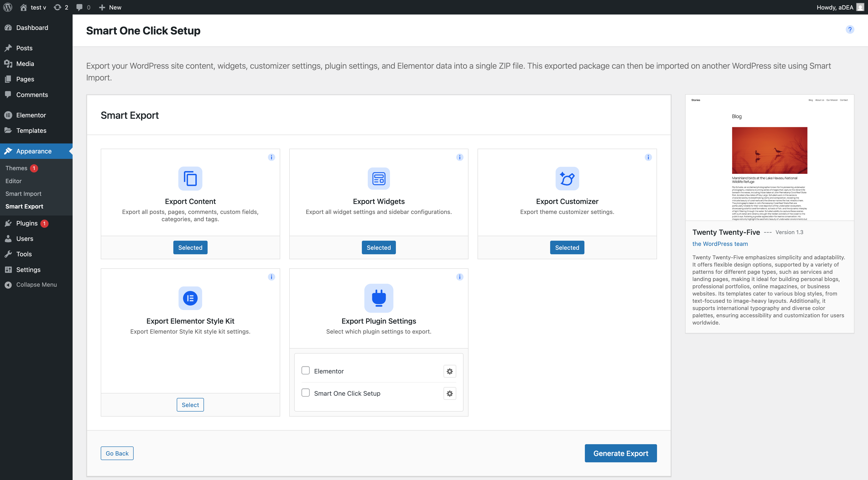Click the help question mark icon

tap(849, 30)
